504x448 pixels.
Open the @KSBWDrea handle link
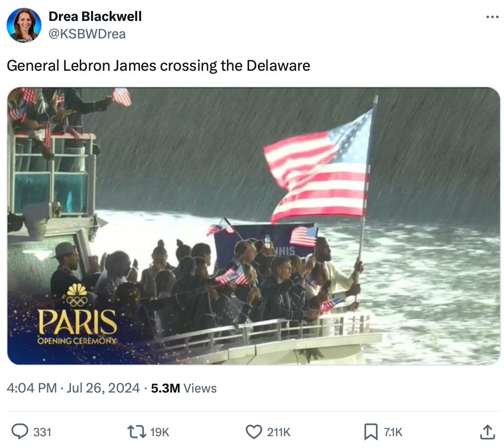click(87, 34)
